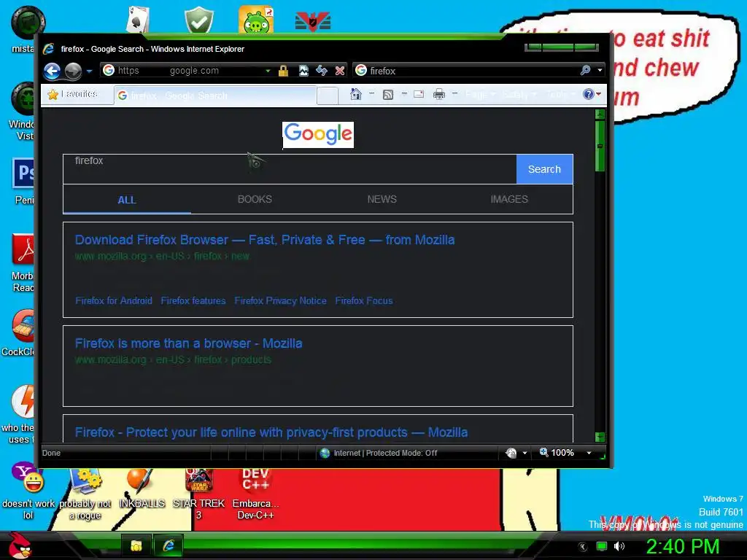Open the Firefox Focus sublink
747x560 pixels.
[364, 300]
